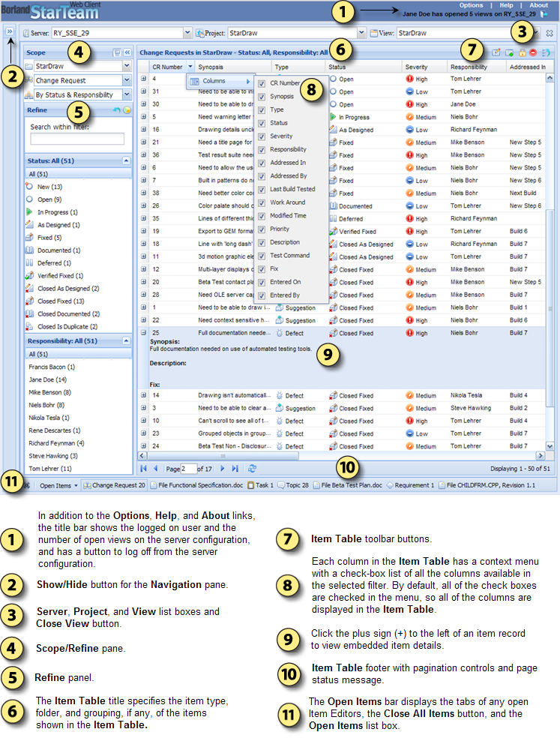This screenshot has height=747, width=560.
Task: Switch to the Topic 28 tab
Action: click(293, 485)
